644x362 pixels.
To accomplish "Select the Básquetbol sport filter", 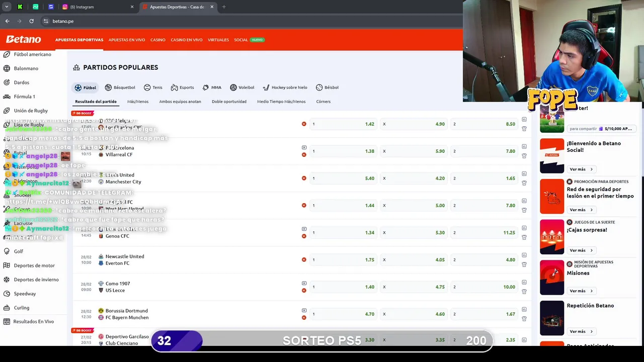I will (x=120, y=87).
